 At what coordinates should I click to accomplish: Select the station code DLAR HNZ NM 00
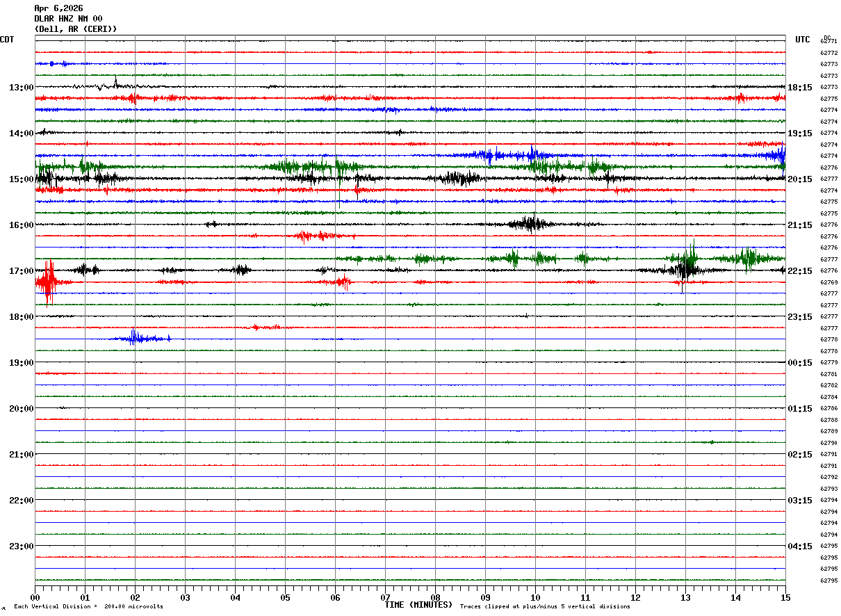point(68,19)
